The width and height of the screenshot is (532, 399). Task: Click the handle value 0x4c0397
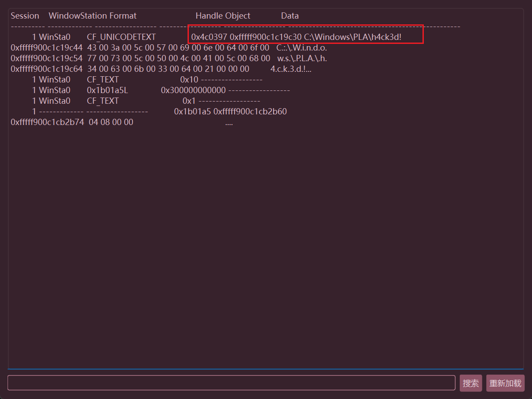209,37
